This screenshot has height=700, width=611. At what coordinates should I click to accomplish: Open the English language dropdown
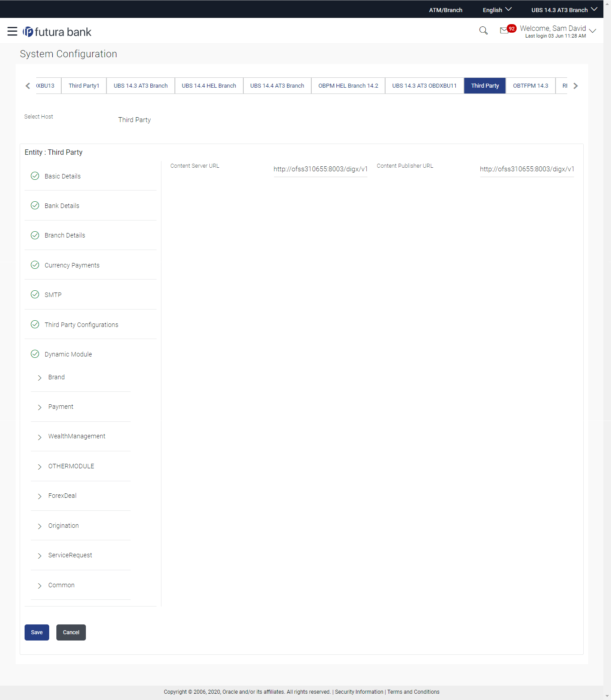(x=497, y=10)
